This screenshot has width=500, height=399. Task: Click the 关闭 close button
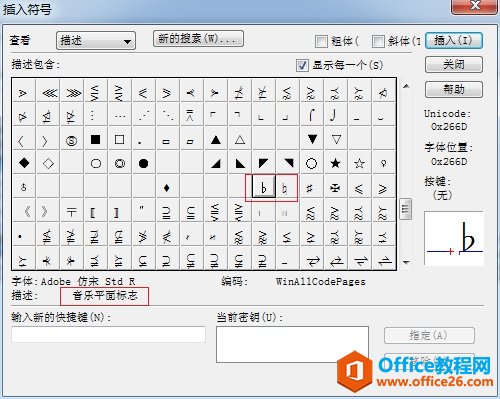[454, 64]
